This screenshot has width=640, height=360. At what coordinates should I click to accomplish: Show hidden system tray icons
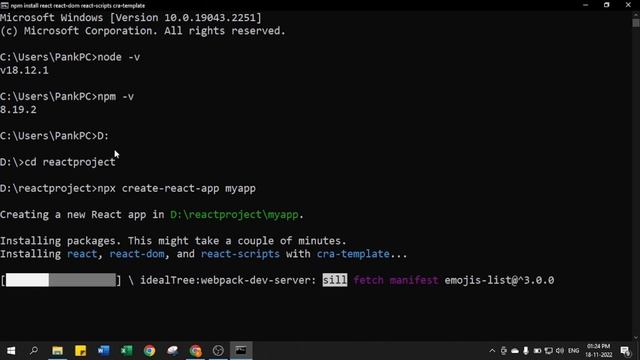(x=492, y=351)
